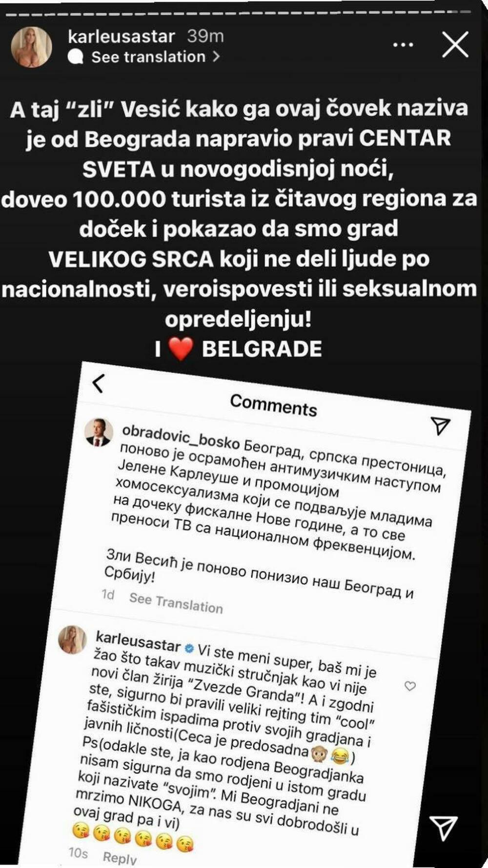Open obradovic_bosko profile picture in comments
This screenshot has height=868, width=488.
[x=99, y=433]
